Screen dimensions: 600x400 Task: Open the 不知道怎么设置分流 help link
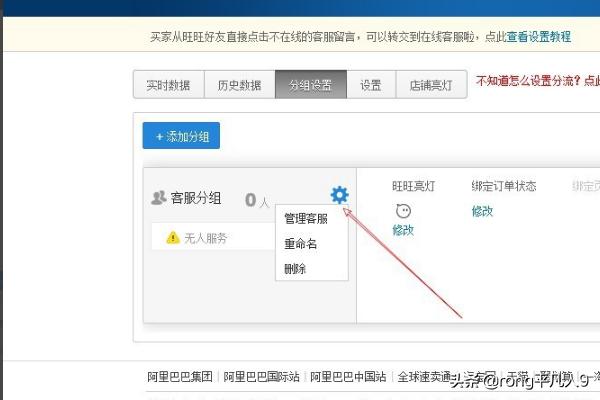pyautogui.click(x=537, y=81)
